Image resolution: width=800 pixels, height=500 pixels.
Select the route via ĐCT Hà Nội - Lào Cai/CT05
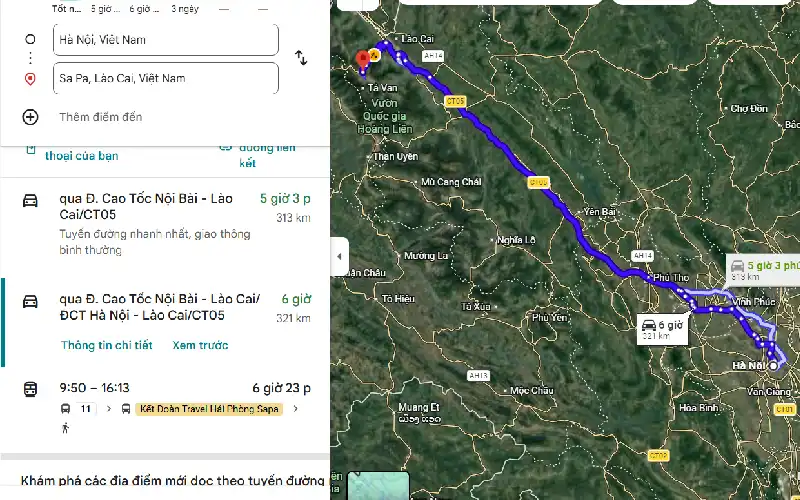pyautogui.click(x=165, y=321)
